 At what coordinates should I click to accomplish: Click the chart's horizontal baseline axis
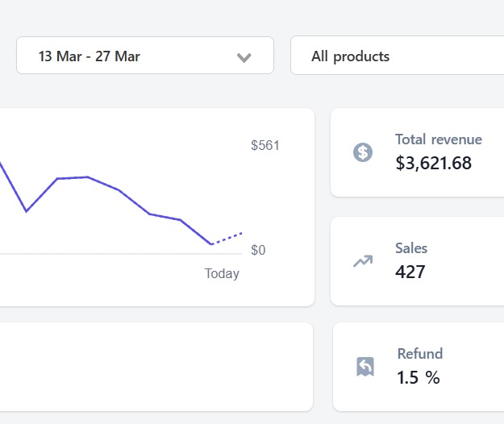(x=121, y=254)
